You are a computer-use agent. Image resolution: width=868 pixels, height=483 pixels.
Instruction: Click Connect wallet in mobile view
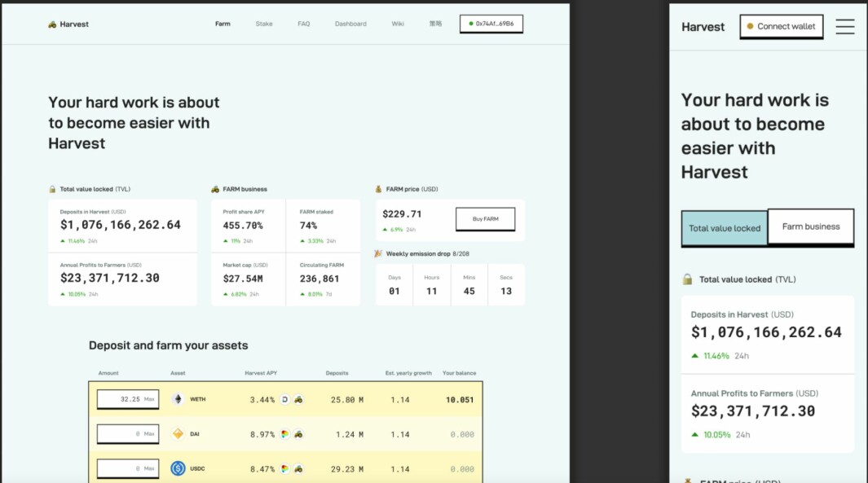782,27
